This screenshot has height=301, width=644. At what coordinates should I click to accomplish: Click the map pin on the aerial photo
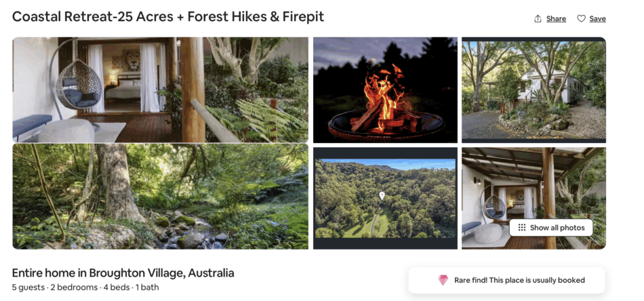point(382,196)
